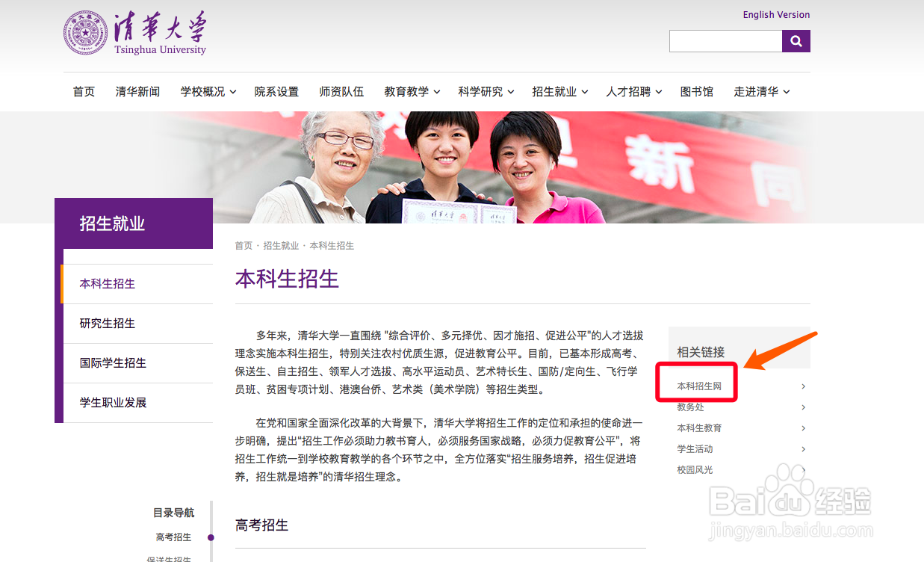Screen dimensions: 924x562
Task: Click the Tsinghua University logo emblem
Action: click(85, 33)
